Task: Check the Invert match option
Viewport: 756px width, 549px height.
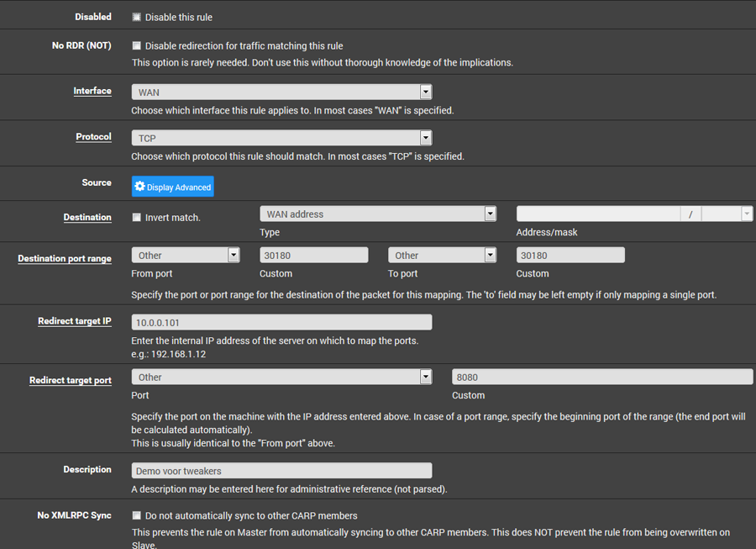Action: (x=137, y=218)
